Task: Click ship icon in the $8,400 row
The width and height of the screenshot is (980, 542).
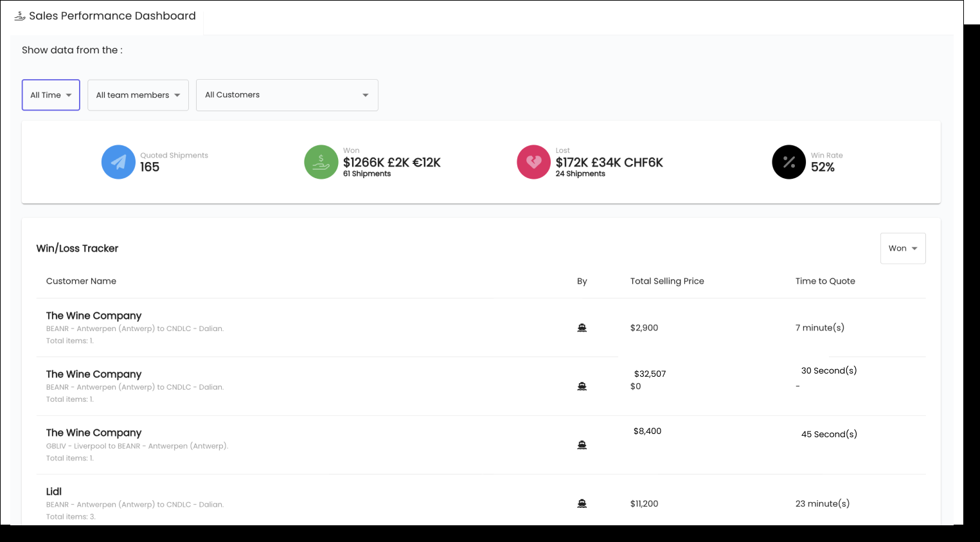Action: [582, 445]
